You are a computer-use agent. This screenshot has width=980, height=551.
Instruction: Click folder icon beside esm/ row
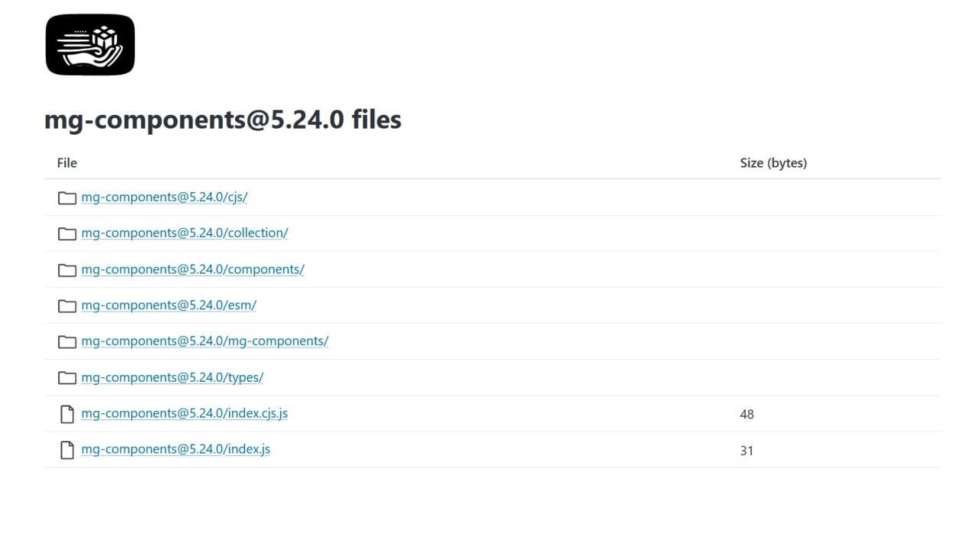point(67,305)
